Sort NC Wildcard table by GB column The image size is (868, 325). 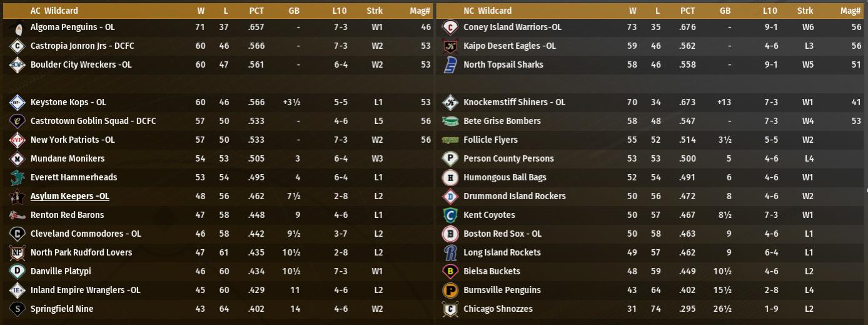click(725, 11)
